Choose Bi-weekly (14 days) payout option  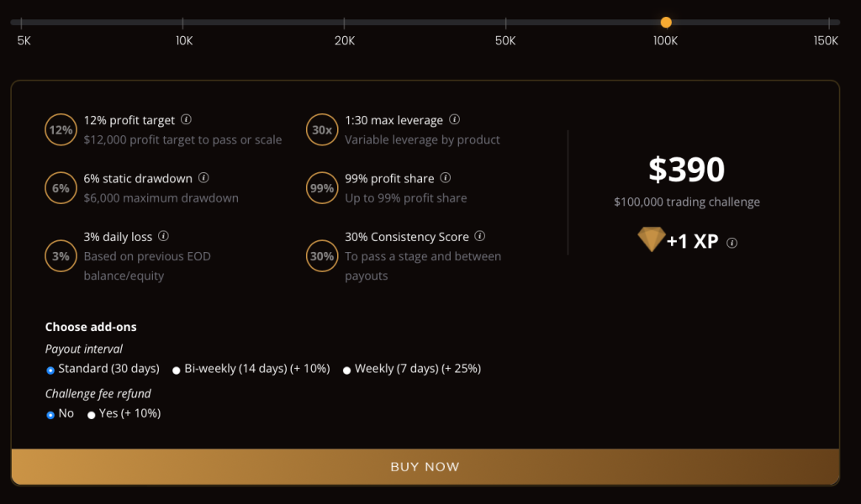(177, 370)
